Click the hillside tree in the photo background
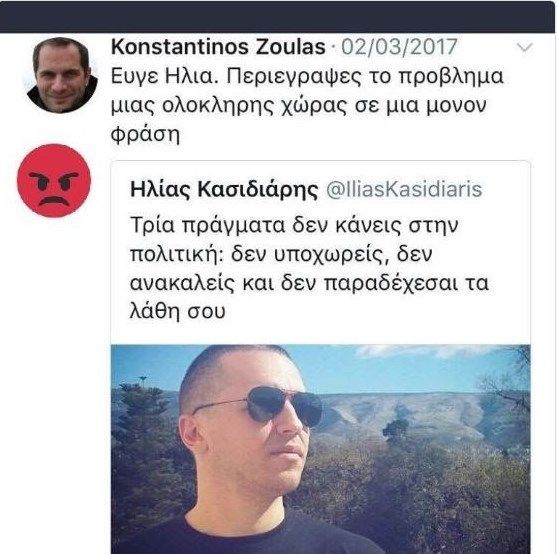 (x=396, y=424)
